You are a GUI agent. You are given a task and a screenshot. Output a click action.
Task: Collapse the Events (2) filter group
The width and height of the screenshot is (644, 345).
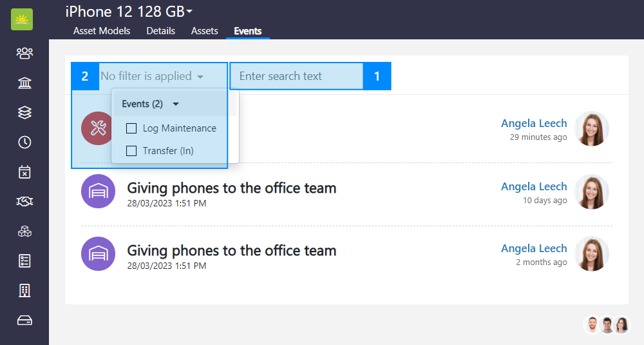(x=175, y=104)
